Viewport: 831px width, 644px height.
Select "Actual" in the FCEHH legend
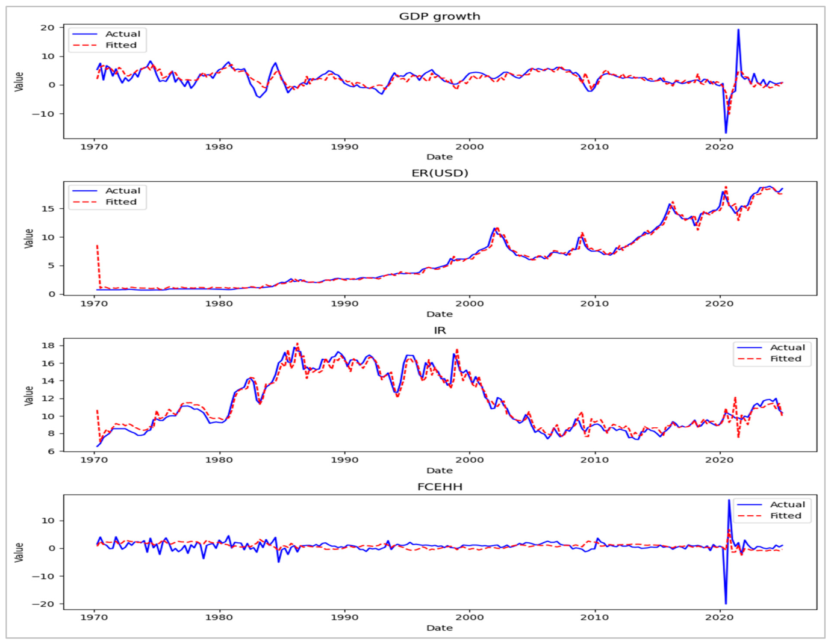(788, 505)
